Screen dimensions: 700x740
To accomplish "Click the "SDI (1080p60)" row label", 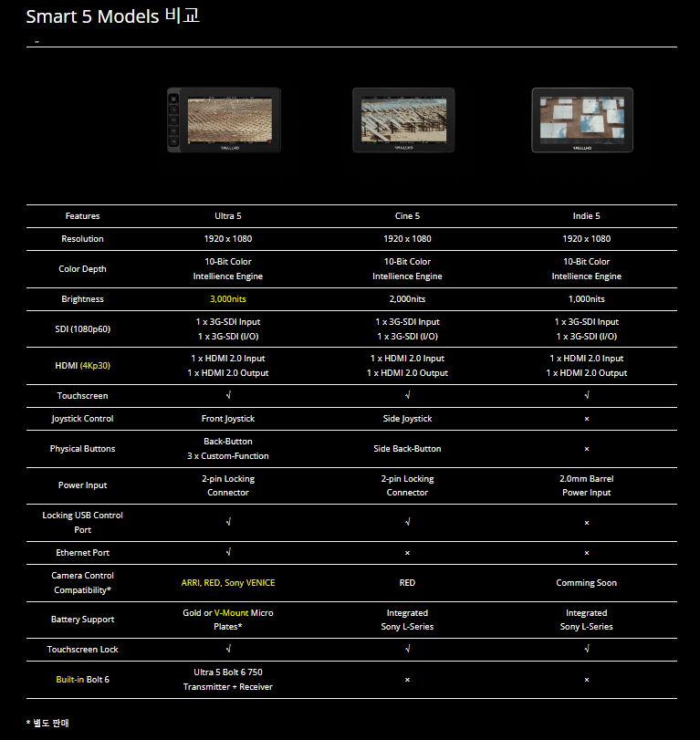I will coord(83,329).
